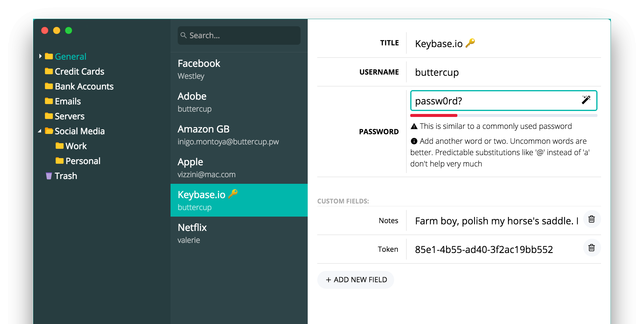Click the Add New Field button
The image size is (644, 324).
pyautogui.click(x=356, y=280)
